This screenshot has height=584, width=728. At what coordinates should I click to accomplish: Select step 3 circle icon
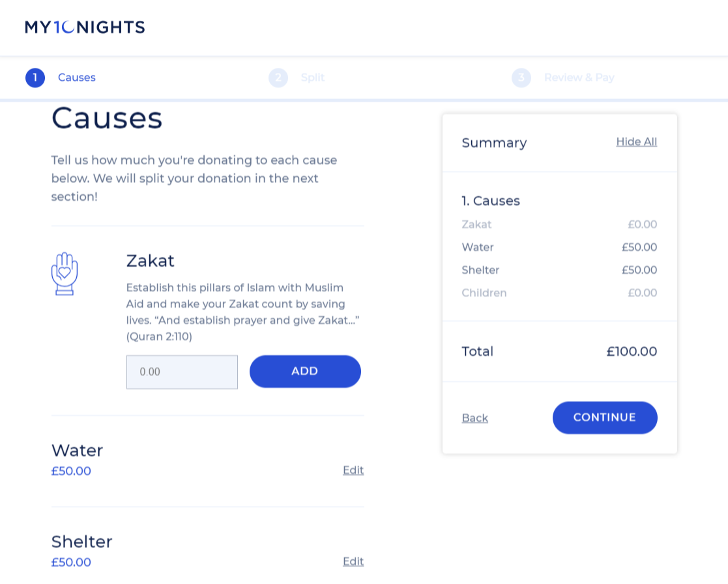[521, 78]
